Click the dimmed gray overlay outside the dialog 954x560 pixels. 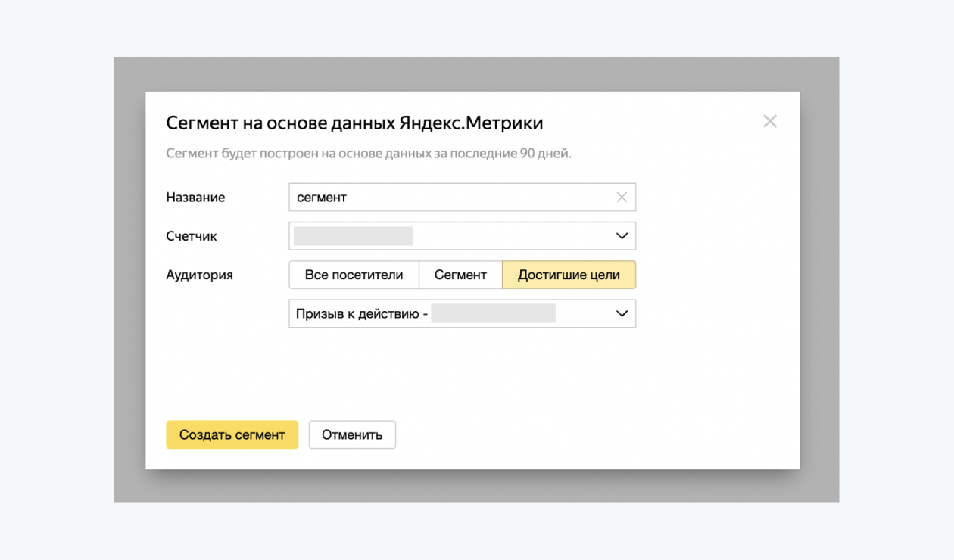coord(129,280)
